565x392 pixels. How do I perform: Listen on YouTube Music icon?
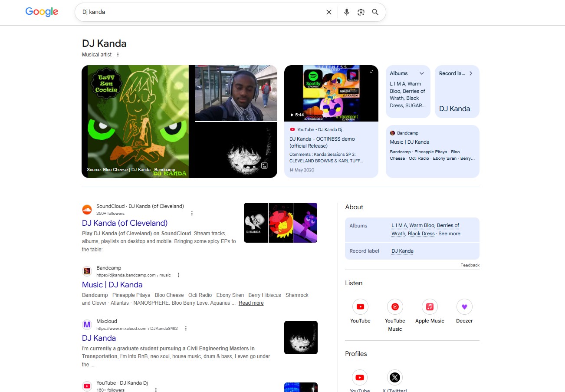coord(395,307)
